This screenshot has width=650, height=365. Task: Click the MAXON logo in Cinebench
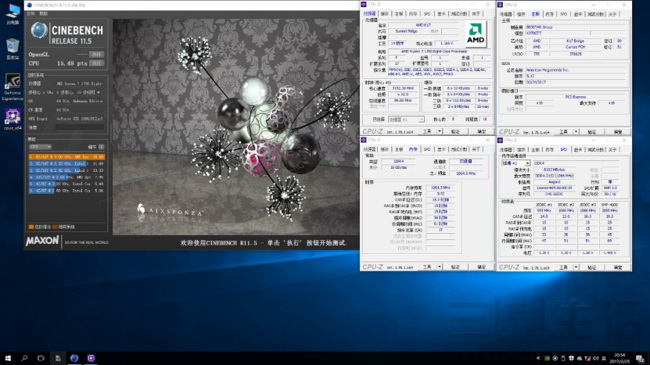(x=43, y=241)
